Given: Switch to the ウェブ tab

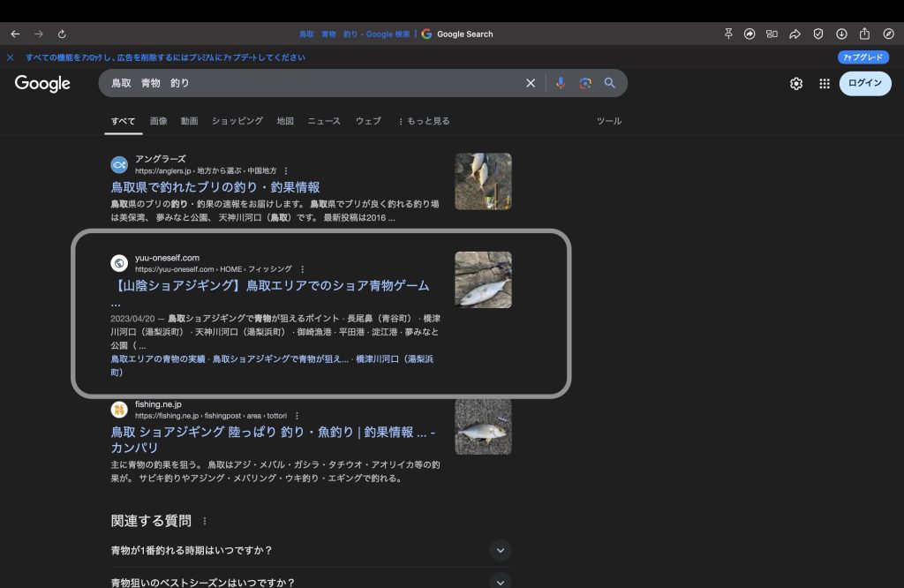Looking at the screenshot, I should pyautogui.click(x=368, y=121).
